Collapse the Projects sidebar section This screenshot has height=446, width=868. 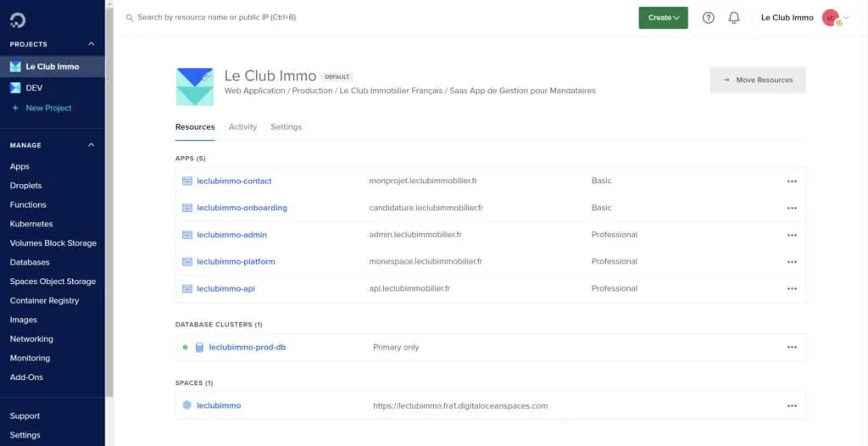coord(92,44)
